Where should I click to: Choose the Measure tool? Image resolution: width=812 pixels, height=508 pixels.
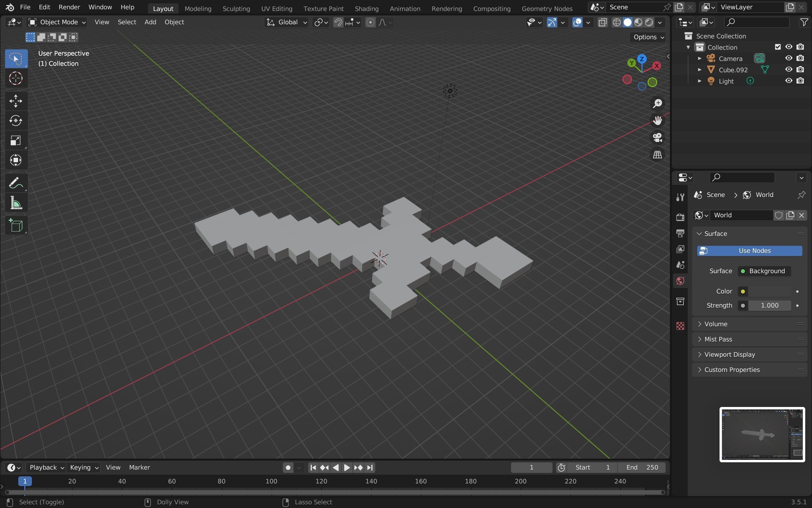point(16,203)
